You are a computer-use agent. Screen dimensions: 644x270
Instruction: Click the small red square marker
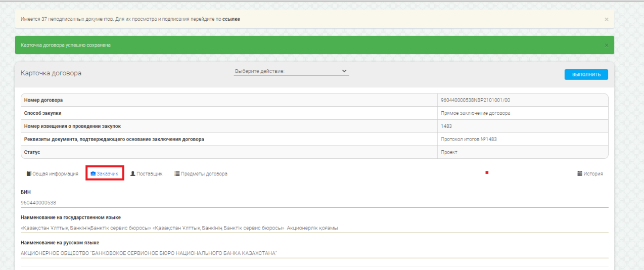(486, 173)
